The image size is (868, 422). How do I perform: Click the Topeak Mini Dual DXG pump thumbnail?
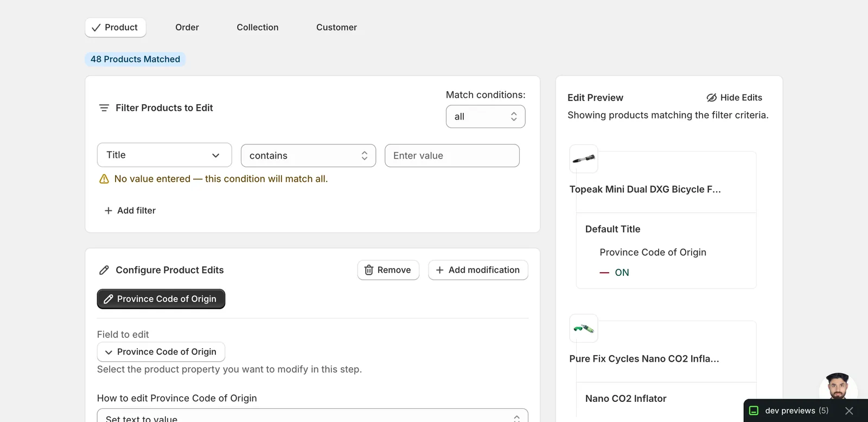coord(584,159)
